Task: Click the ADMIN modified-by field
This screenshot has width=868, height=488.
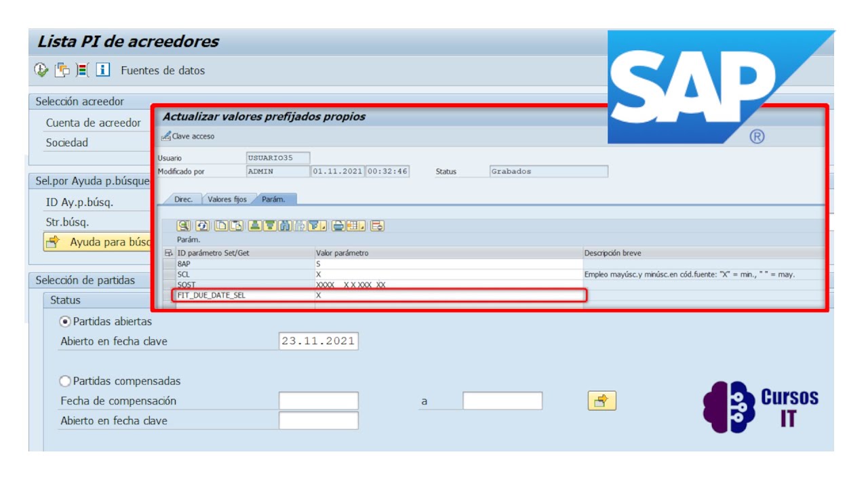Action: pyautogui.click(x=278, y=171)
